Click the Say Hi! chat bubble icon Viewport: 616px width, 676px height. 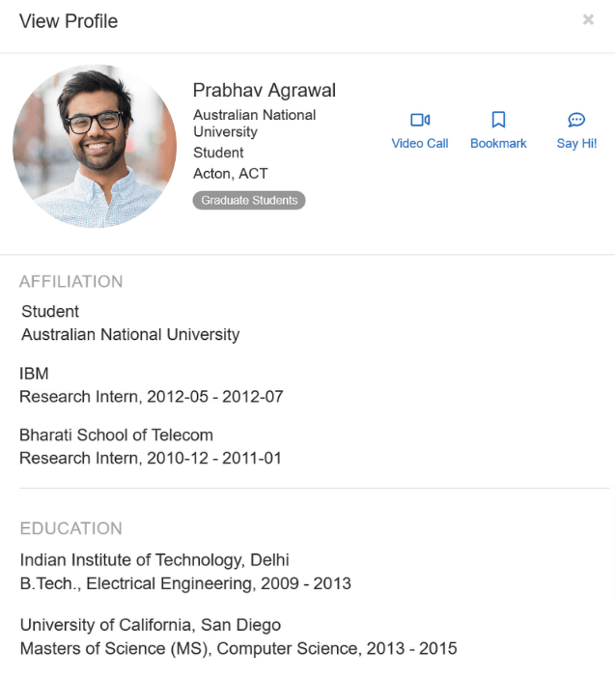576,120
